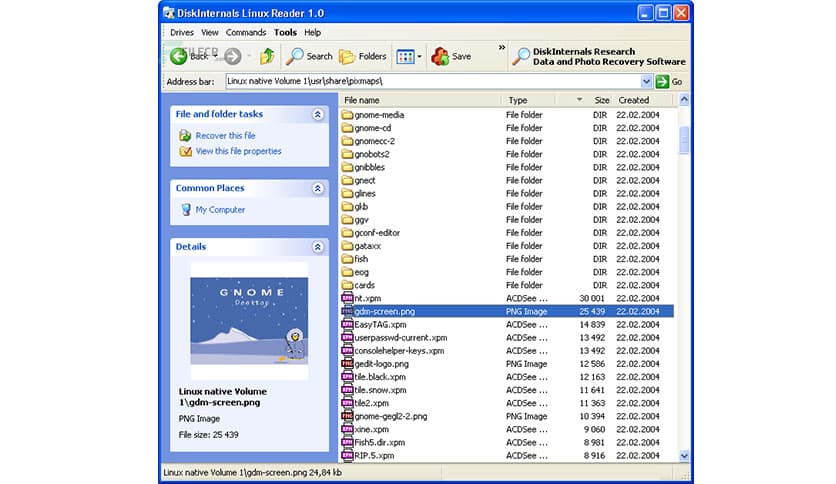Select the cards folder icon
Image resolution: width=836 pixels, height=484 pixels.
point(347,285)
